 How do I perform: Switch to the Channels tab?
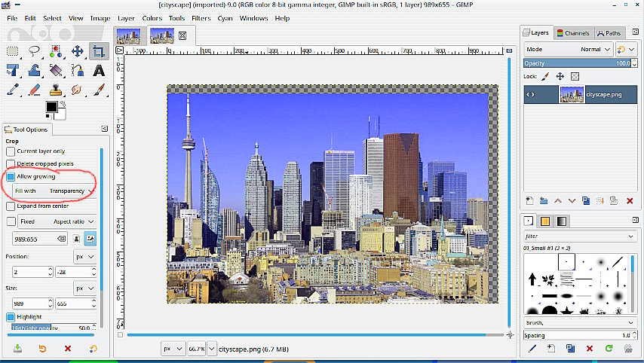pyautogui.click(x=573, y=33)
